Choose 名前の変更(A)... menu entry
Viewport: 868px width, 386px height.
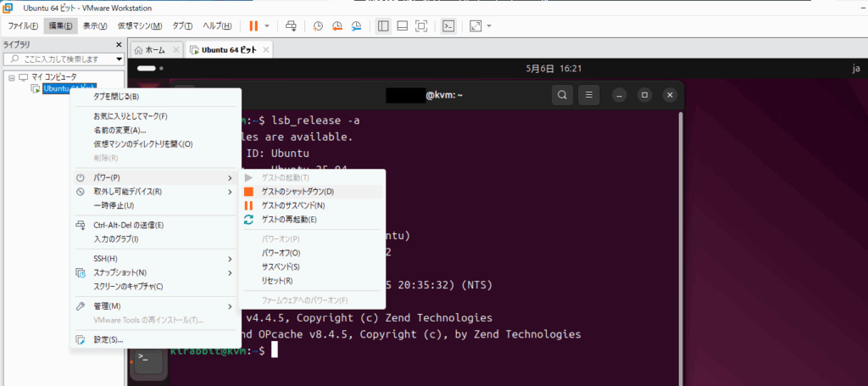tap(156, 130)
